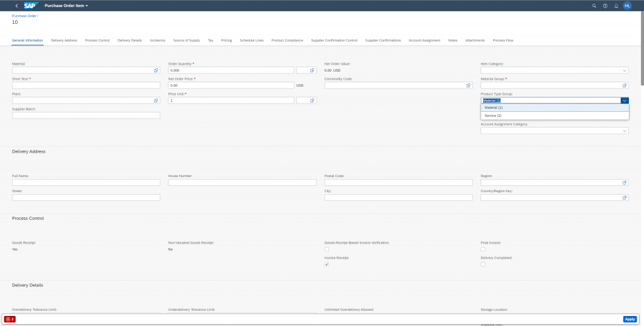Open value help for Material field

click(x=156, y=70)
